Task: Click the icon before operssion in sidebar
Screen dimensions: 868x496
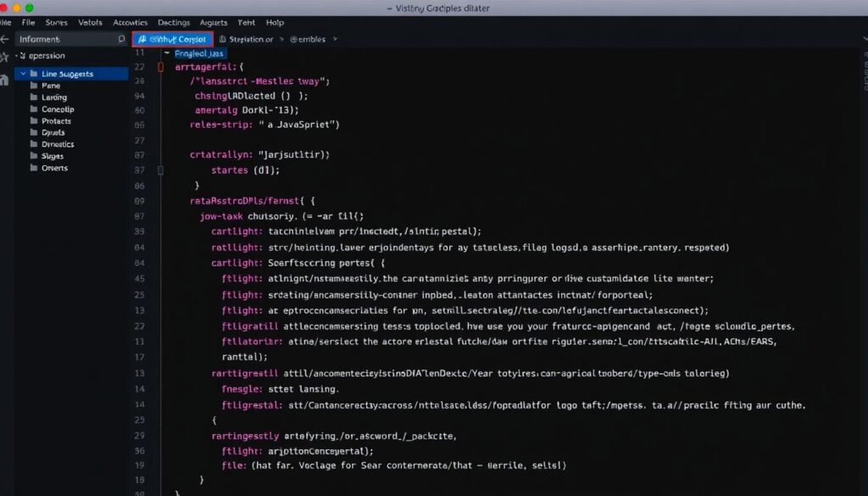Action: [23, 56]
